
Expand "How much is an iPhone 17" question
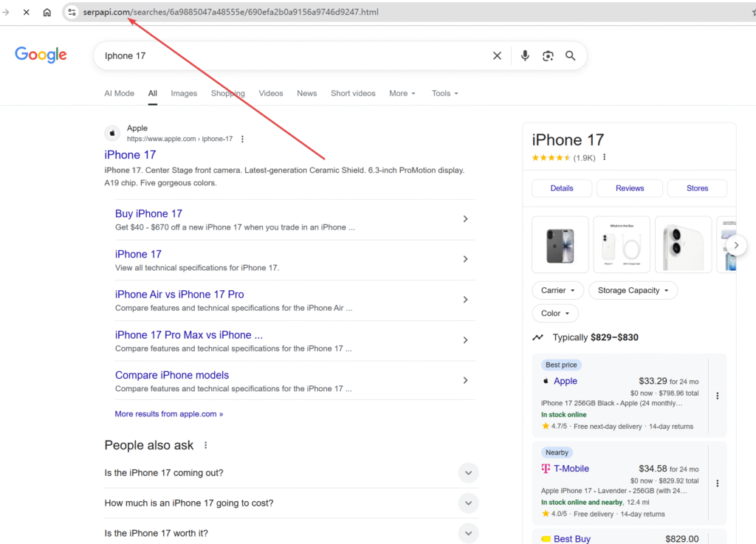tap(468, 503)
